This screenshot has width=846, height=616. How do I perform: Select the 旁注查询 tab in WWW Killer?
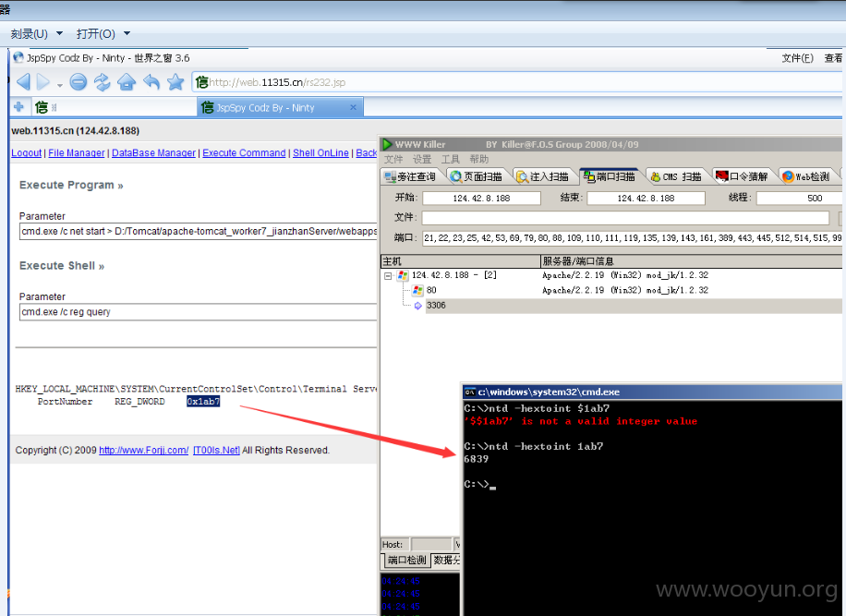pos(411,176)
